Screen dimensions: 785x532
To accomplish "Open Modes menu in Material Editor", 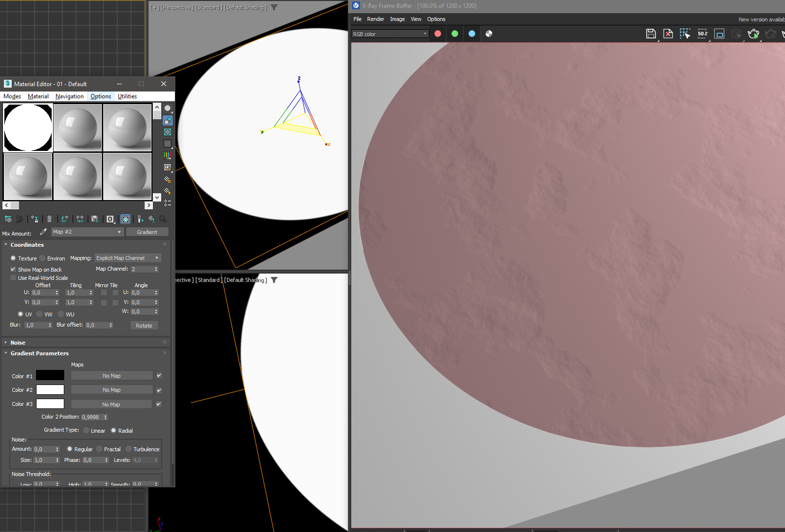I will point(12,96).
